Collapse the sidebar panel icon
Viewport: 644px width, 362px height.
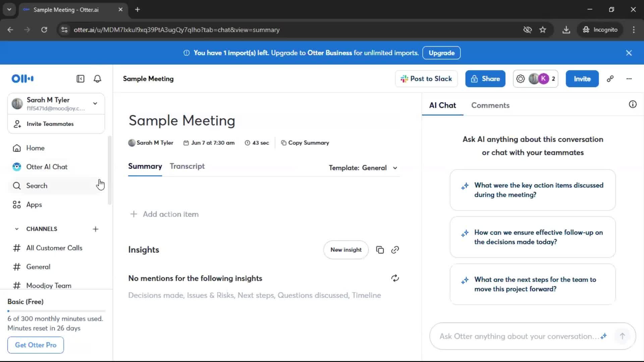pos(80,79)
